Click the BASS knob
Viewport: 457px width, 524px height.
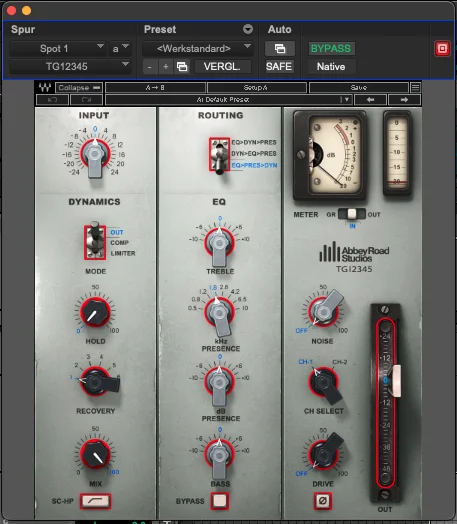pos(219,456)
